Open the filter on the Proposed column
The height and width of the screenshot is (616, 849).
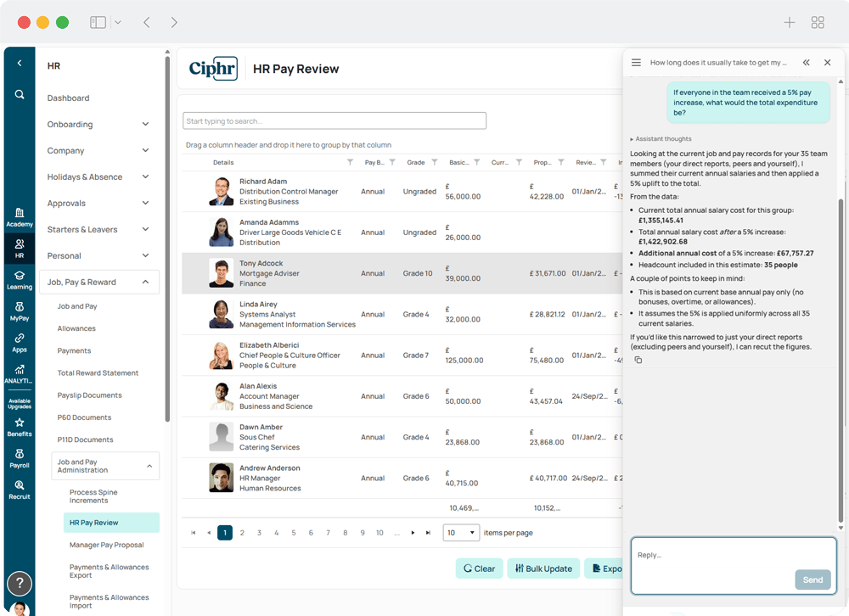561,162
